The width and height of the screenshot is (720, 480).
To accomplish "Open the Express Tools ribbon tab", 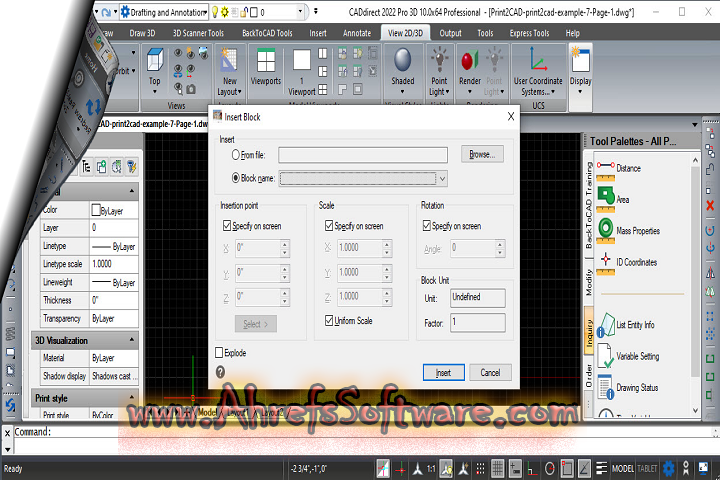I will [527, 33].
